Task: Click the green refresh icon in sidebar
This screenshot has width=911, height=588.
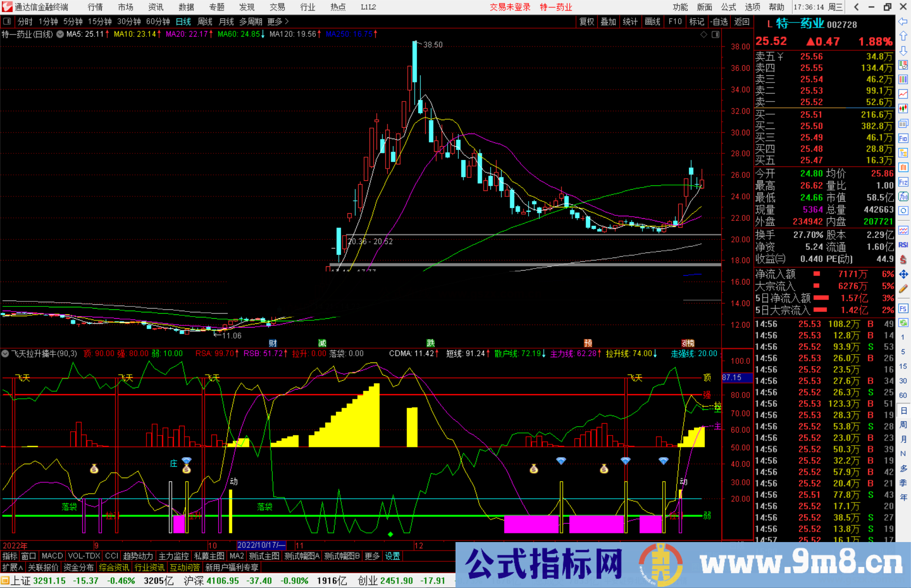Action: pyautogui.click(x=903, y=323)
